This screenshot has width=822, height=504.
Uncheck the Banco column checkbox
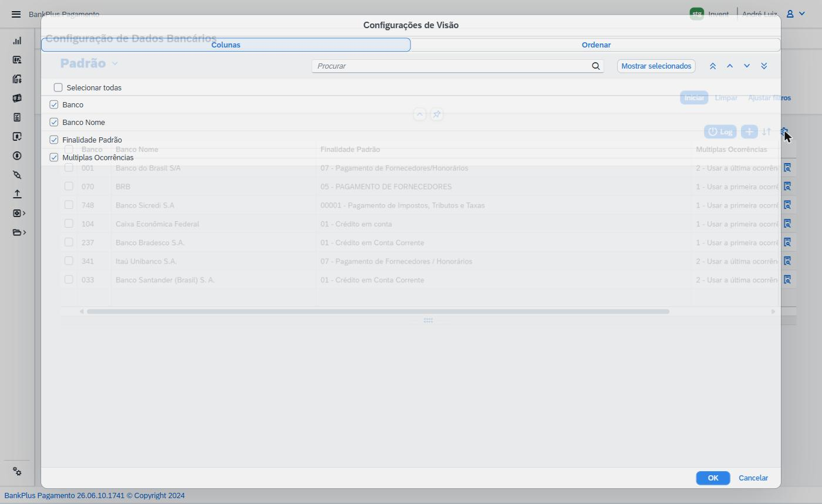pos(54,104)
